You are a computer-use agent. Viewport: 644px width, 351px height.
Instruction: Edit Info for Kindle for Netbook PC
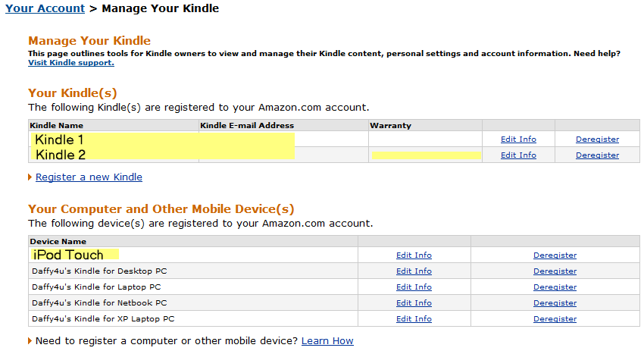[414, 303]
